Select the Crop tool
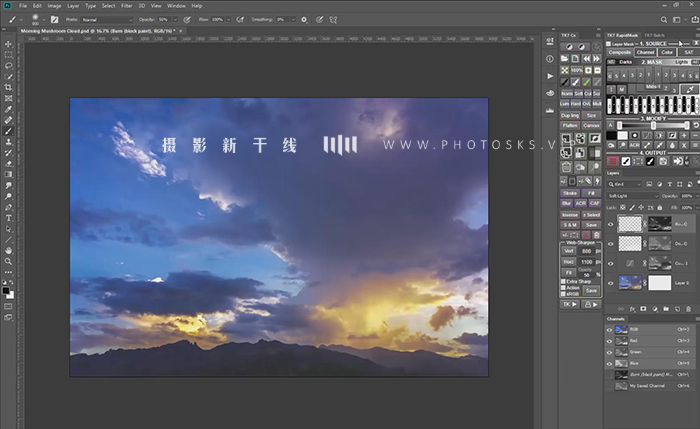The image size is (700, 429). coord(8,87)
